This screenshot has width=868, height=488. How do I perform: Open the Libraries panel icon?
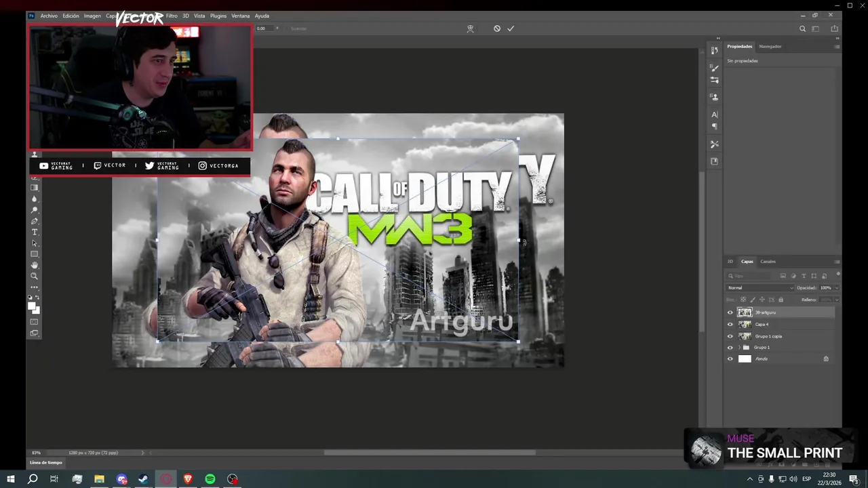pyautogui.click(x=714, y=161)
